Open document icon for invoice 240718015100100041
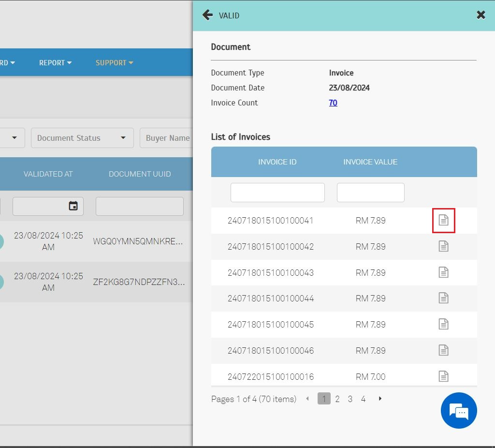Viewport: 495px width, 448px height. coord(443,221)
